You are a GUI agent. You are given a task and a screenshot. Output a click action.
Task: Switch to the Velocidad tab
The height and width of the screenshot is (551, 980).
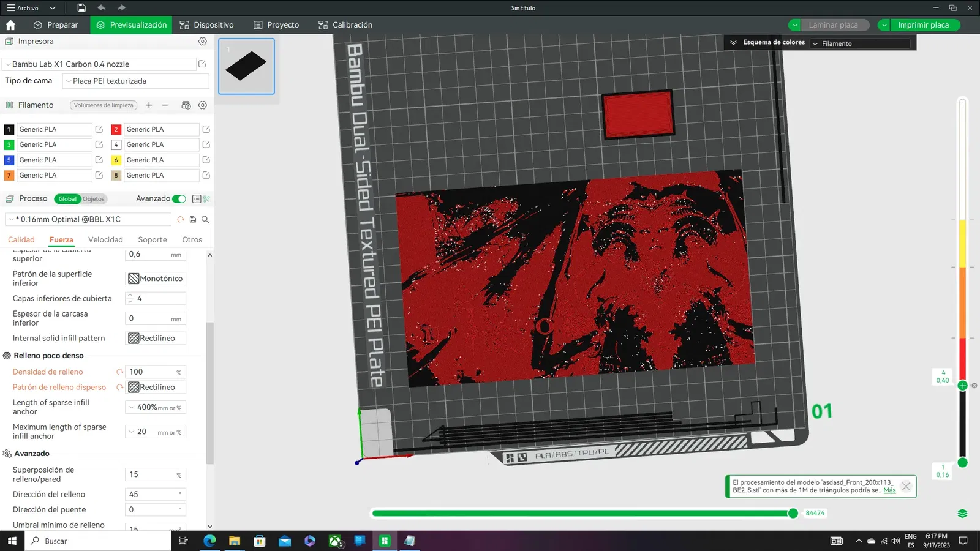[x=105, y=240]
